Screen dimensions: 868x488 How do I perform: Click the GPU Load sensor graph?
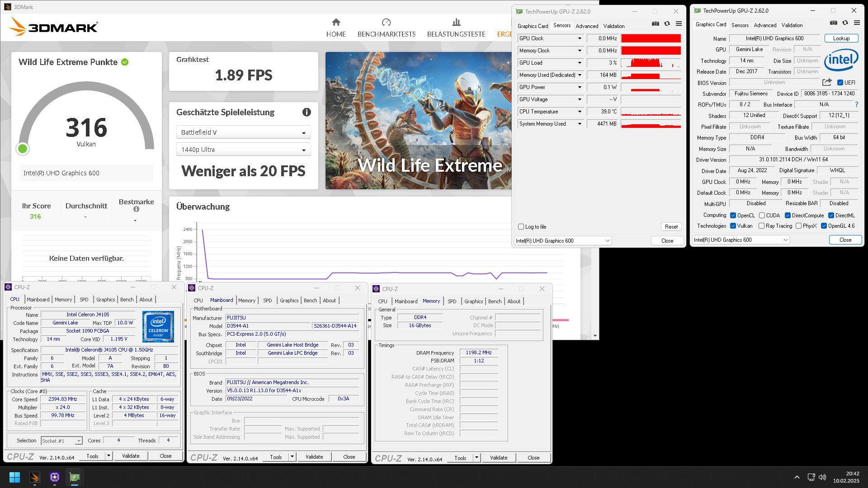click(x=651, y=63)
